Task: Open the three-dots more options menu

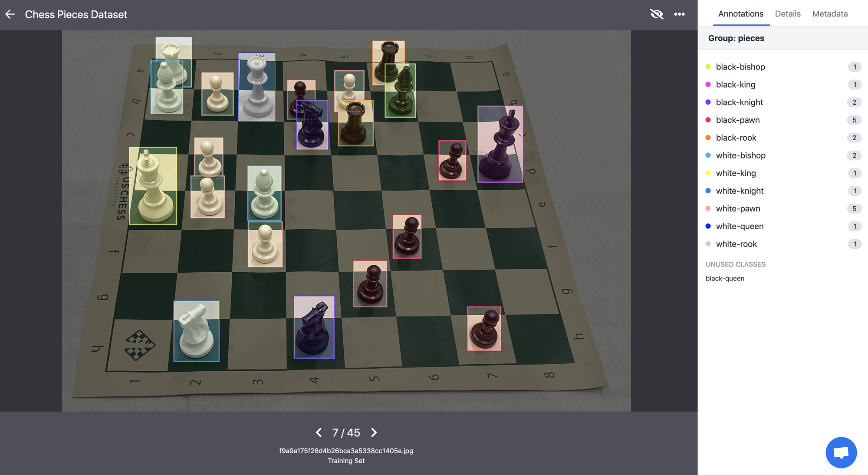Action: tap(679, 14)
